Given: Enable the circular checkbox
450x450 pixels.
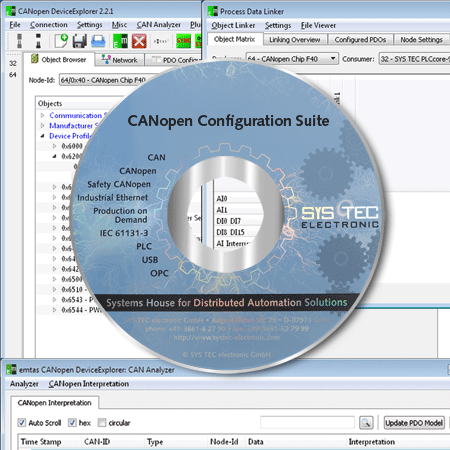Looking at the screenshot, I should coord(102,423).
